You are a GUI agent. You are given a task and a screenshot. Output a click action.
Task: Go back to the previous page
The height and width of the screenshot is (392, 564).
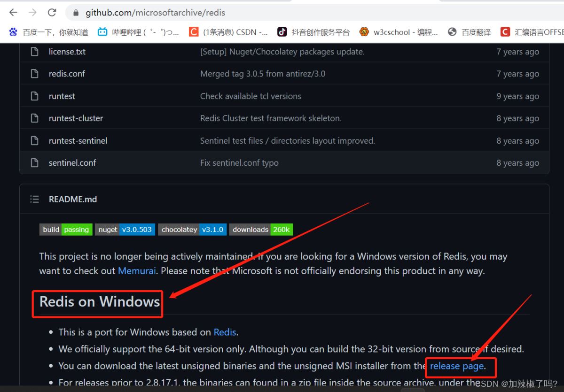tap(13, 13)
